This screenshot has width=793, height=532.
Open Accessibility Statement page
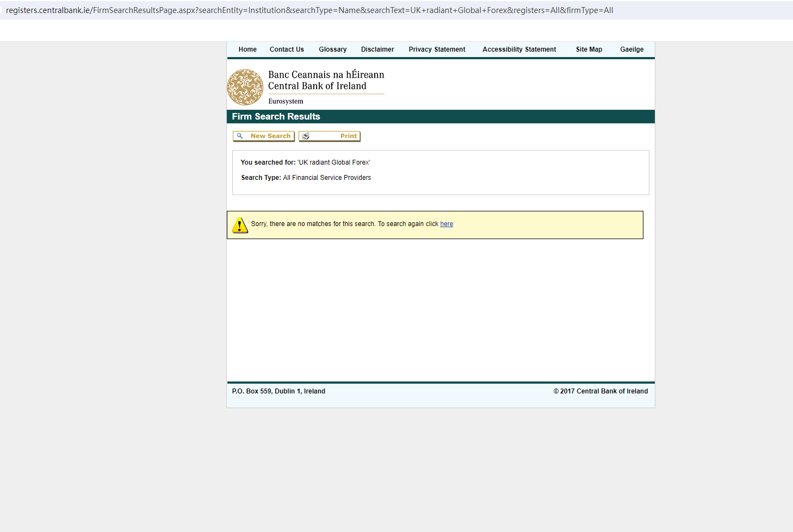[x=519, y=49]
